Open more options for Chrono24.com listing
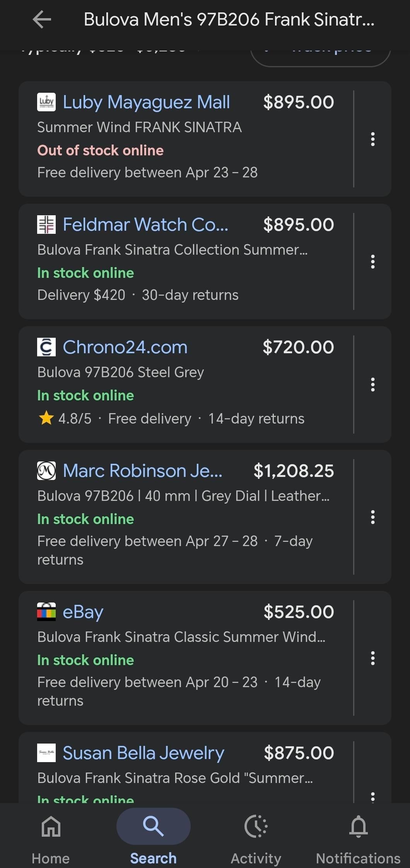 tap(372, 385)
